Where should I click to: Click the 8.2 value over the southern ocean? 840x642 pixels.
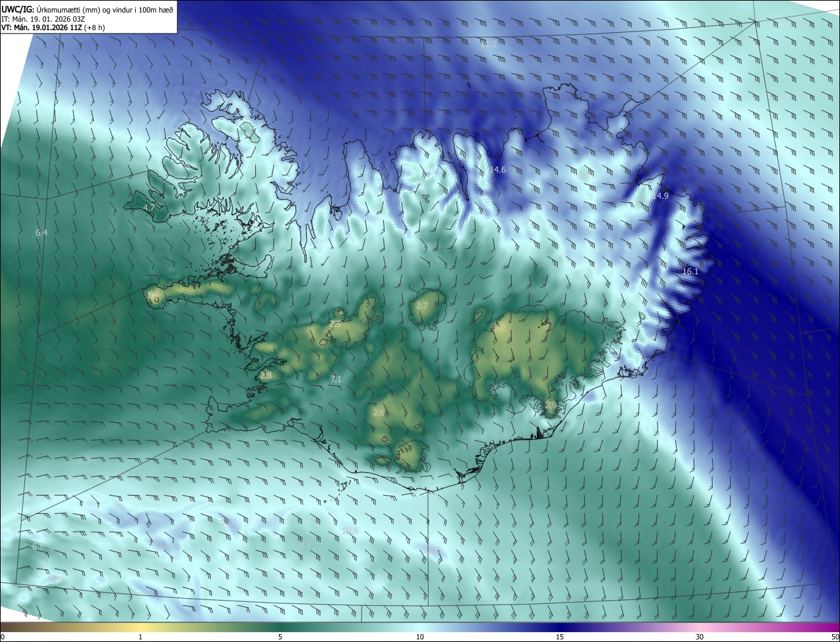tap(305, 545)
